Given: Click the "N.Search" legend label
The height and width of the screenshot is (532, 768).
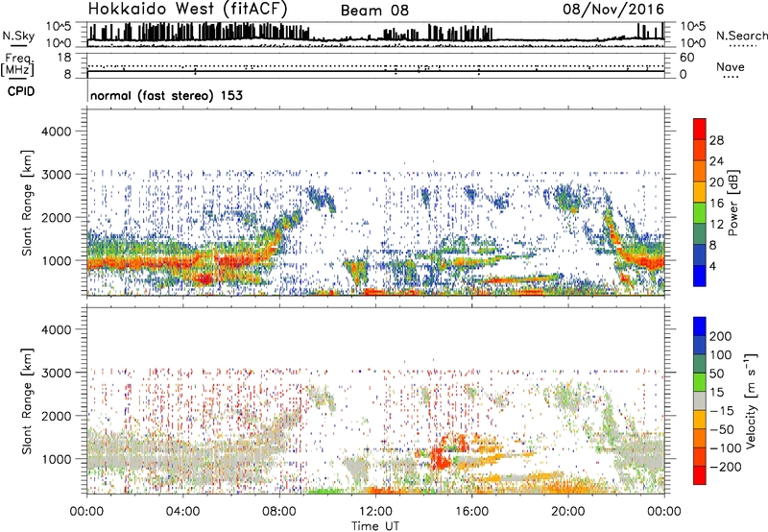Looking at the screenshot, I should pos(741,36).
